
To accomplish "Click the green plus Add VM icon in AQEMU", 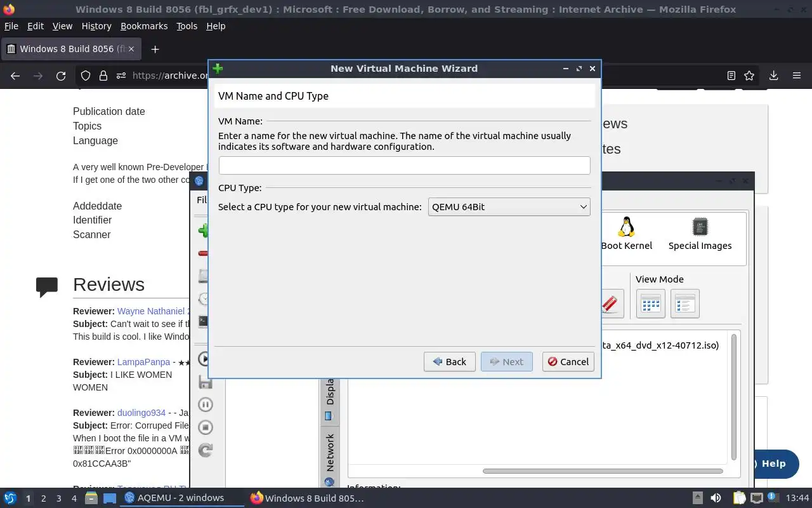I will pos(203,231).
